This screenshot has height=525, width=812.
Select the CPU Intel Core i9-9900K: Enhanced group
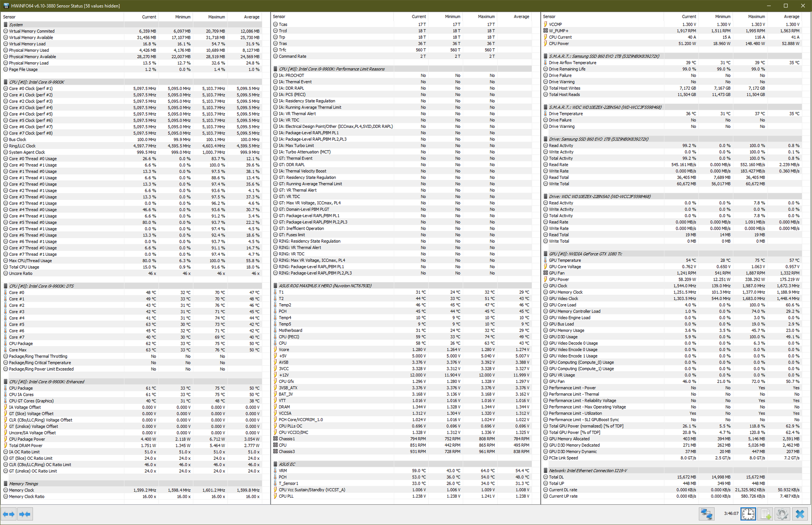point(132,382)
